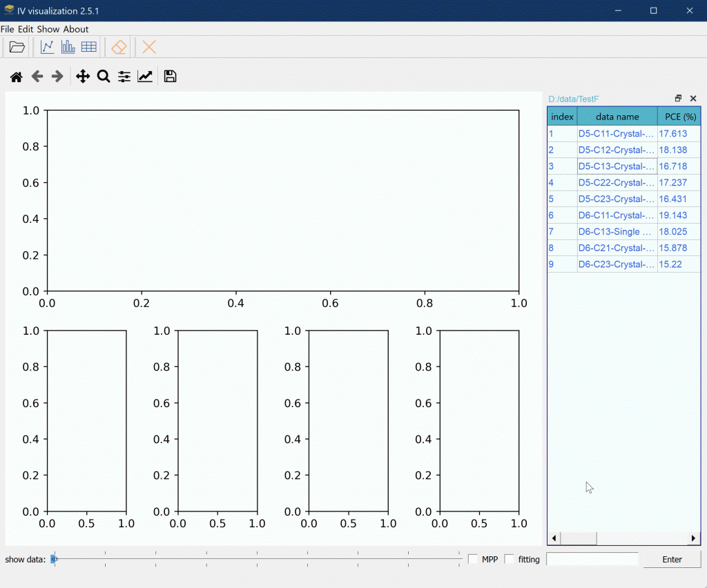Viewport: 707px width, 588px height.
Task: Open the data table view icon
Action: pyautogui.click(x=89, y=47)
